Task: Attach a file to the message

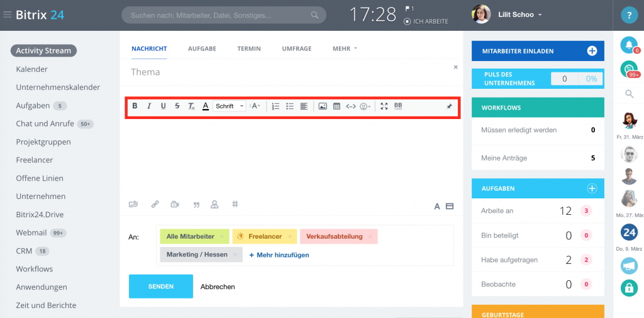Action: (133, 204)
